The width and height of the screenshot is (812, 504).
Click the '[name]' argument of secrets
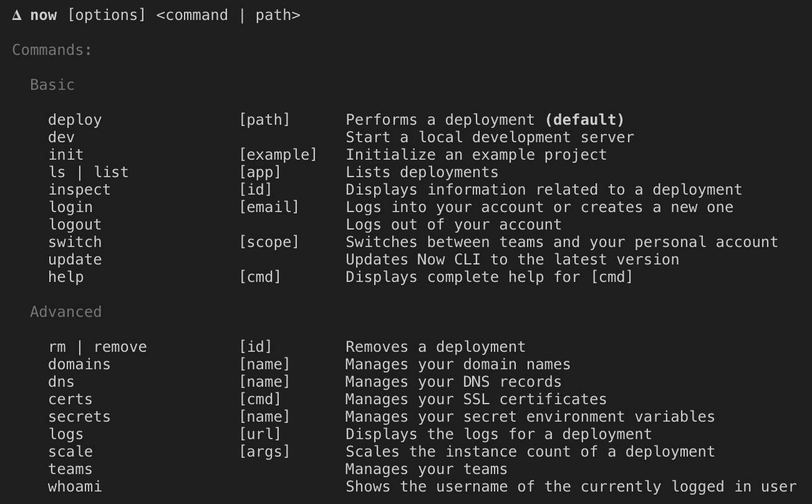(x=265, y=417)
